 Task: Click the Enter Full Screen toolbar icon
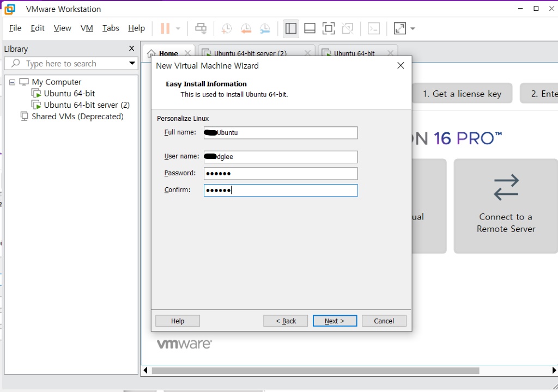pos(329,28)
